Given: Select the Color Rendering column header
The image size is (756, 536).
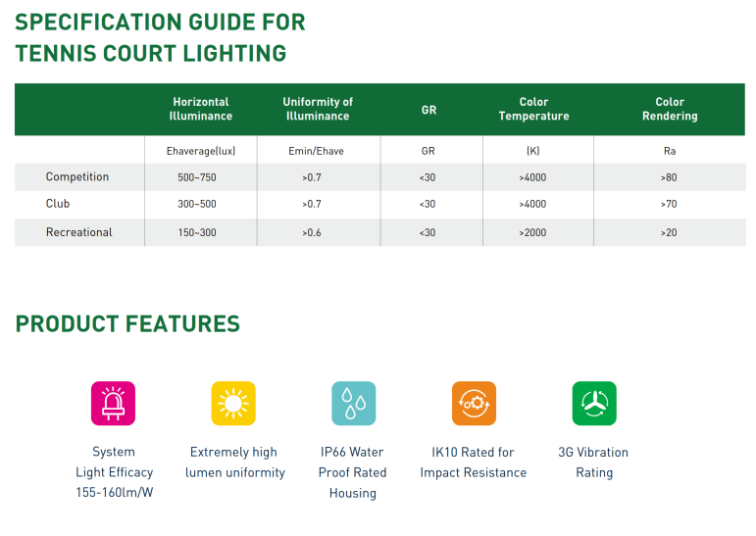Looking at the screenshot, I should (670, 109).
